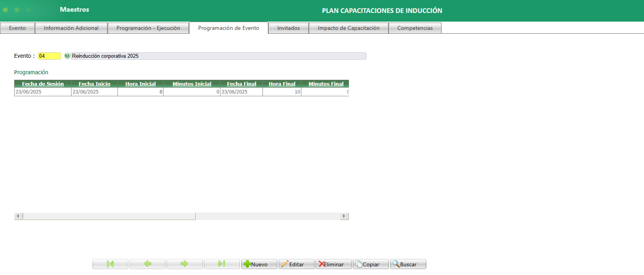The height and width of the screenshot is (275, 644).
Task: Open the Competencias tab
Action: [x=415, y=28]
